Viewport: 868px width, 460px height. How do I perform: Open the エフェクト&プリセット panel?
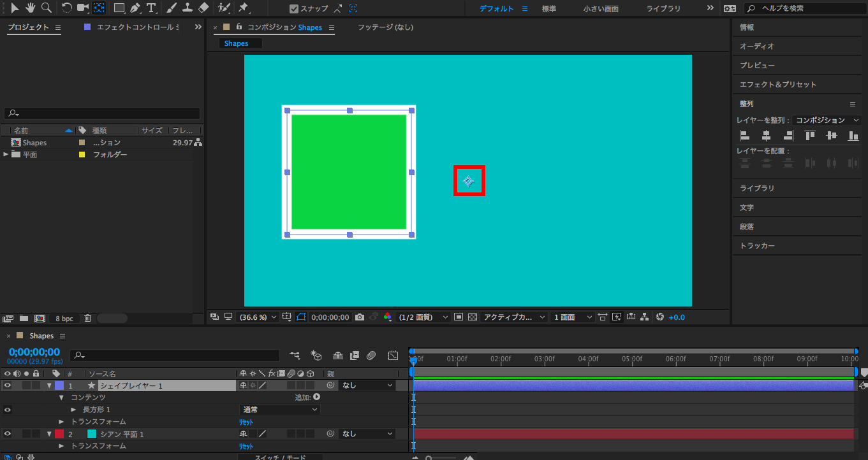pyautogui.click(x=777, y=85)
